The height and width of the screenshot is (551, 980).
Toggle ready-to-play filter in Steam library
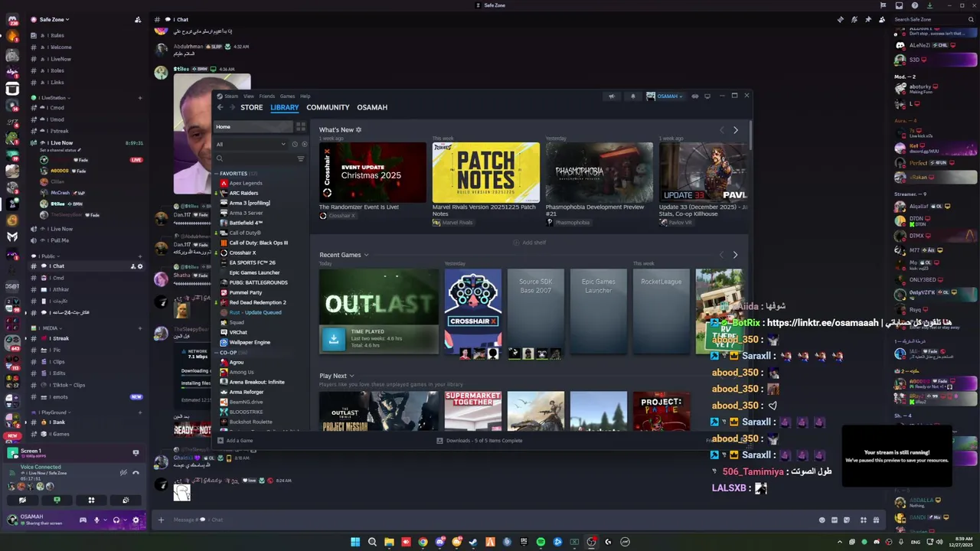304,144
